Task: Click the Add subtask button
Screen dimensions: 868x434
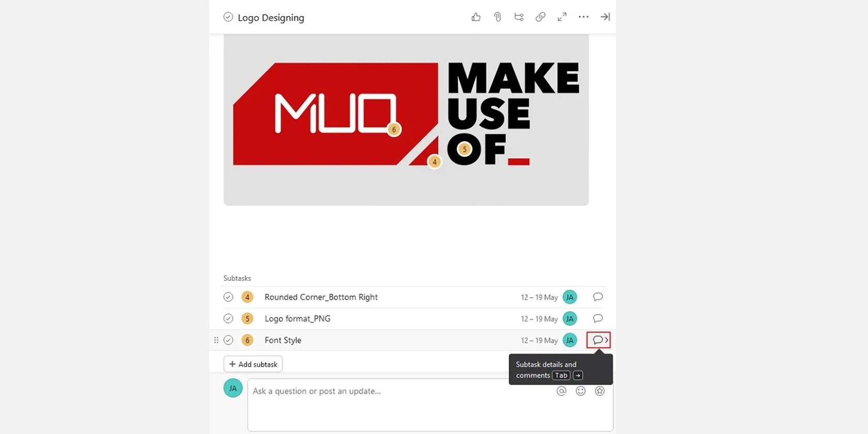Action: [253, 364]
